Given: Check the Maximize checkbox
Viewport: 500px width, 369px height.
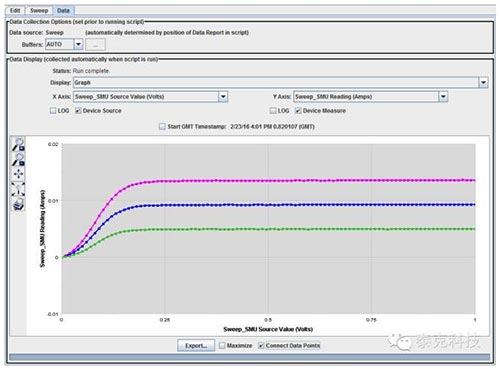Looking at the screenshot, I should [x=222, y=346].
